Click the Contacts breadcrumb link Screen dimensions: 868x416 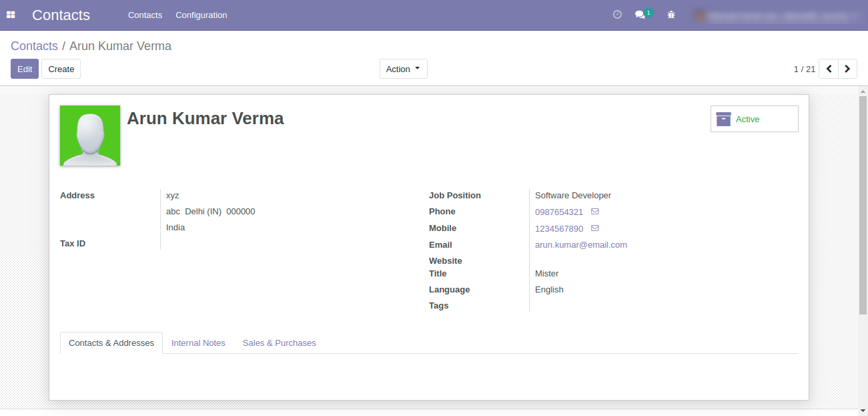pyautogui.click(x=34, y=46)
